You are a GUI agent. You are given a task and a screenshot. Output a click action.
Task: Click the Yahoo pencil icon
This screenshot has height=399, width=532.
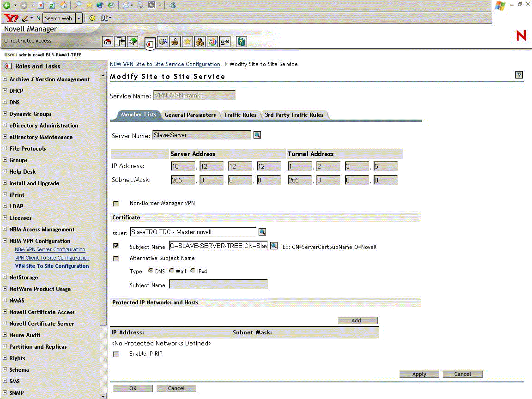click(25, 18)
